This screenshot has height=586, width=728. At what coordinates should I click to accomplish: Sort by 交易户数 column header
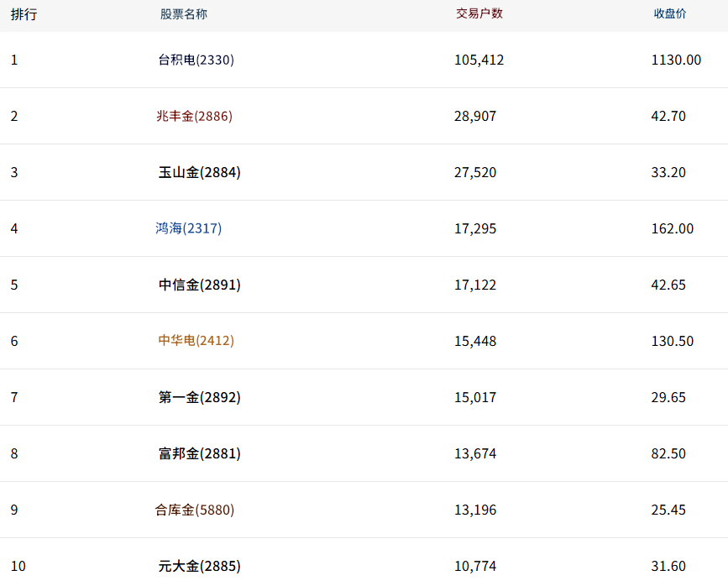coord(479,13)
